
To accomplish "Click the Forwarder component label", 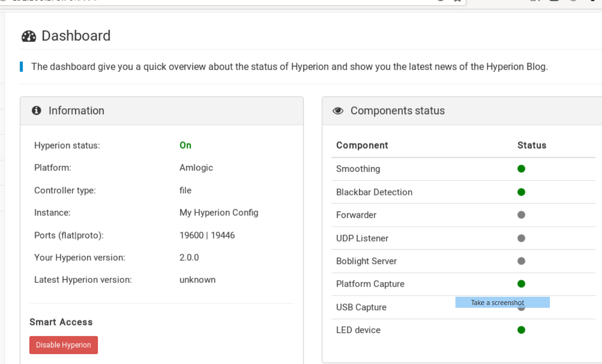I will tap(356, 215).
